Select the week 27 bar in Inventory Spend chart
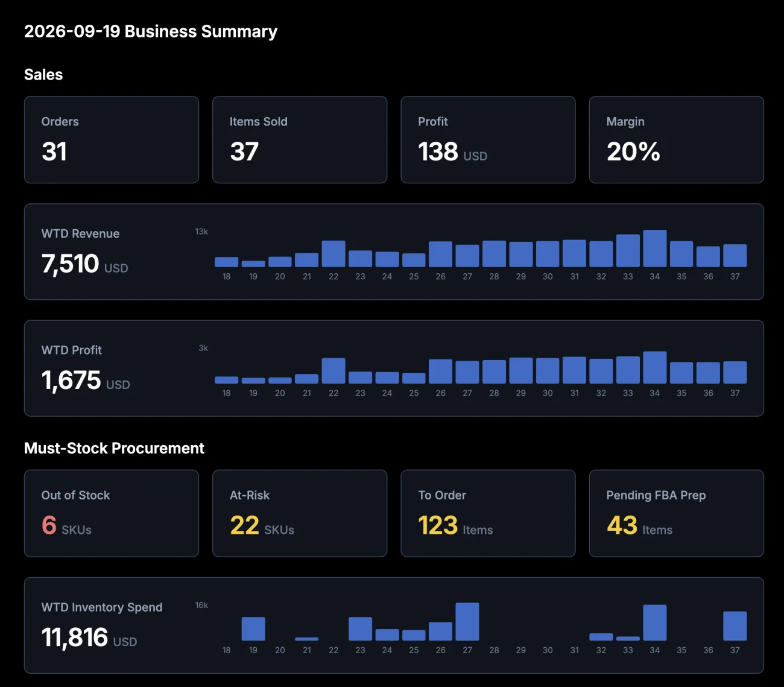Viewport: 784px width, 687px height. coord(467,621)
